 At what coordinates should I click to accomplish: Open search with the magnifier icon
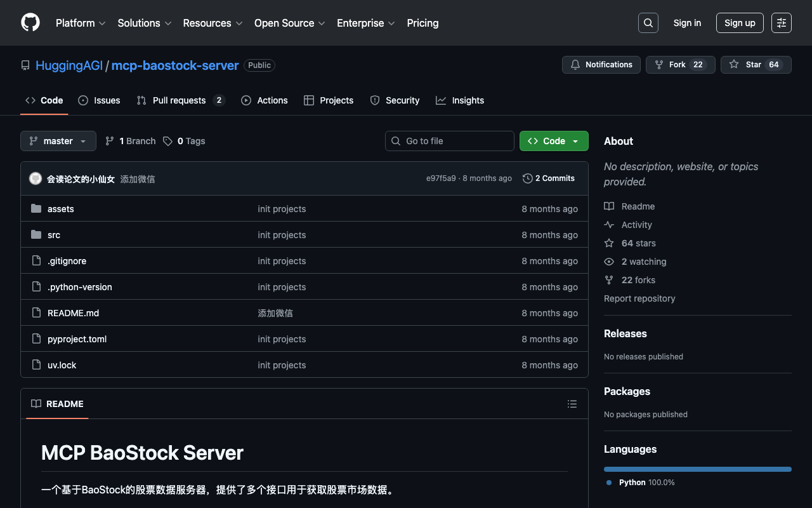point(648,23)
